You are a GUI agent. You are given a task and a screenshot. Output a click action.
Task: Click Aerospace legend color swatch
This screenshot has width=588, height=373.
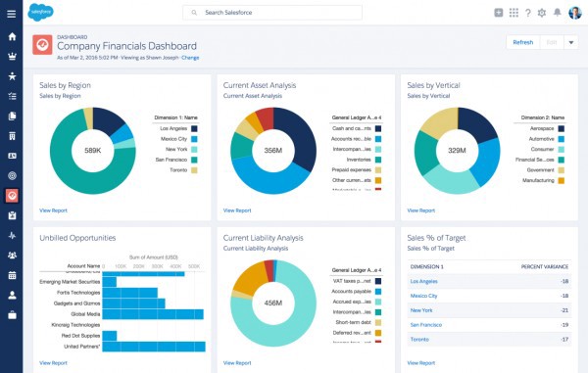click(x=561, y=128)
